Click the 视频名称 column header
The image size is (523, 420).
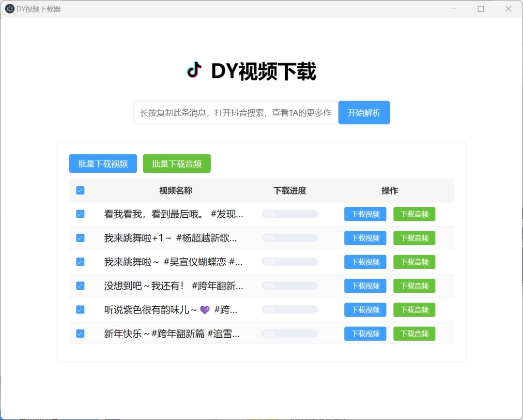coord(176,191)
